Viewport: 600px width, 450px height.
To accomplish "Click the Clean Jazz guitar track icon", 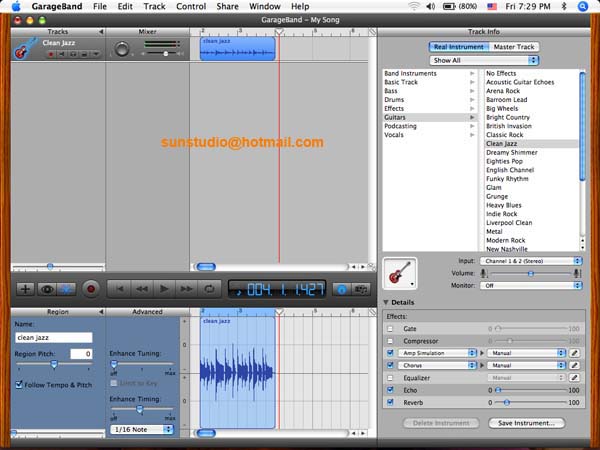I will [25, 49].
